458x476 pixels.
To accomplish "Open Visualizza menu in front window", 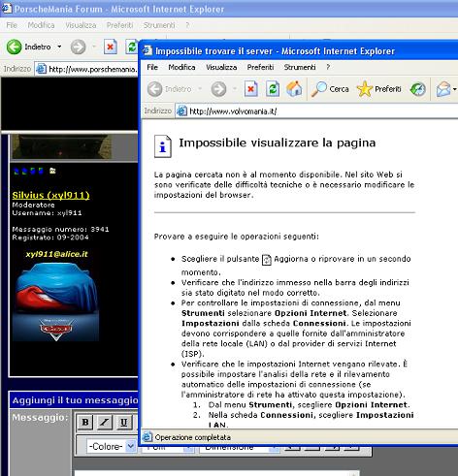I will pos(221,67).
